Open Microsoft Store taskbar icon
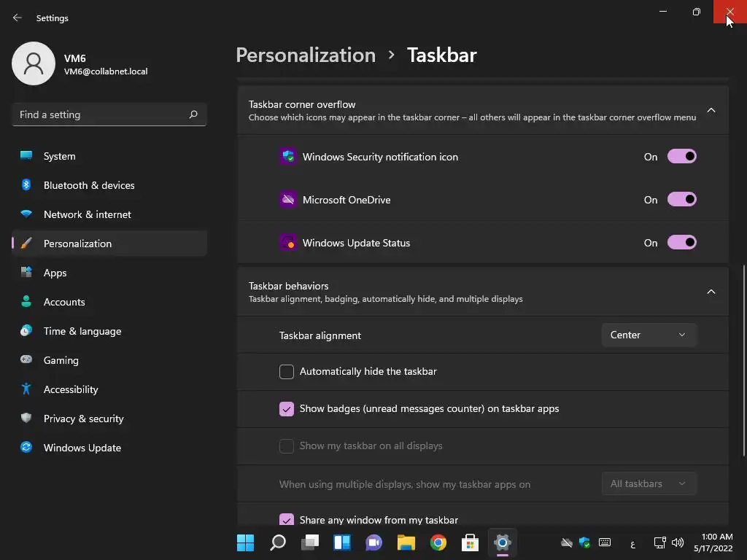Viewport: 747px width, 560px height. 470,542
